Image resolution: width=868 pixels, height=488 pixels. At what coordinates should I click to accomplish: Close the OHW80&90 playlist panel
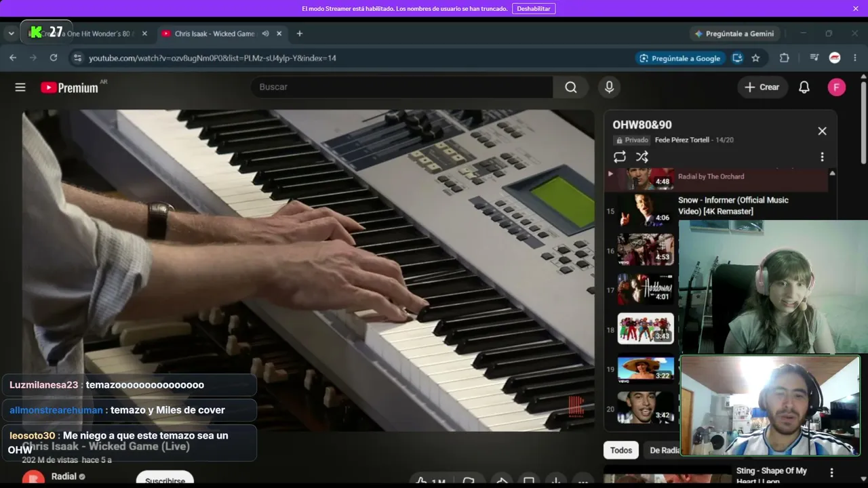pyautogui.click(x=822, y=131)
